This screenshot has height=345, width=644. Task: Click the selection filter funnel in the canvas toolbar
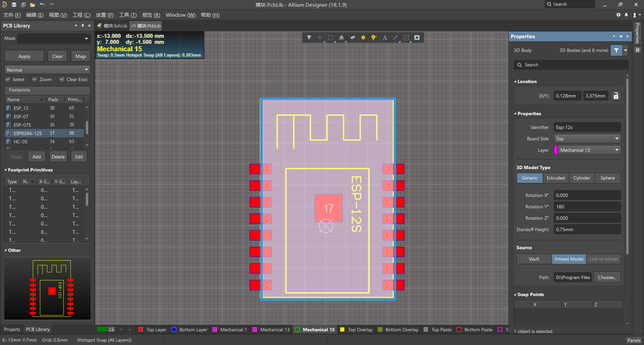[x=309, y=38]
